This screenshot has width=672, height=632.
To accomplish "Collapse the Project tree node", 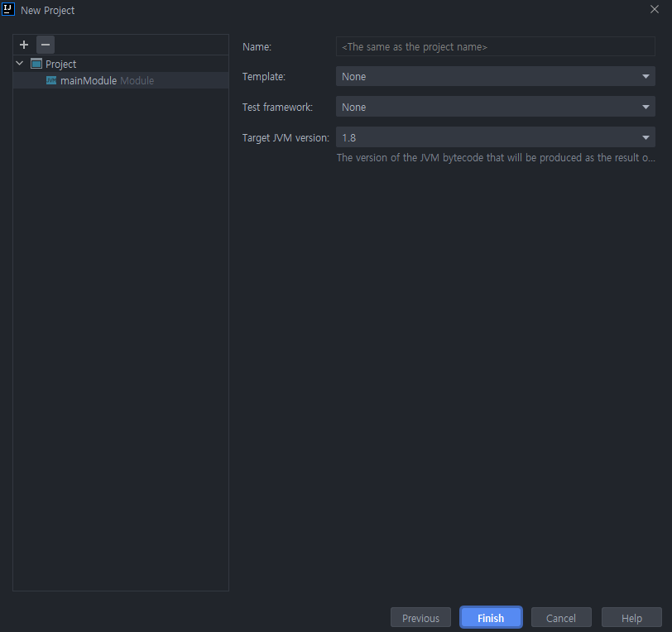I will [x=20, y=64].
